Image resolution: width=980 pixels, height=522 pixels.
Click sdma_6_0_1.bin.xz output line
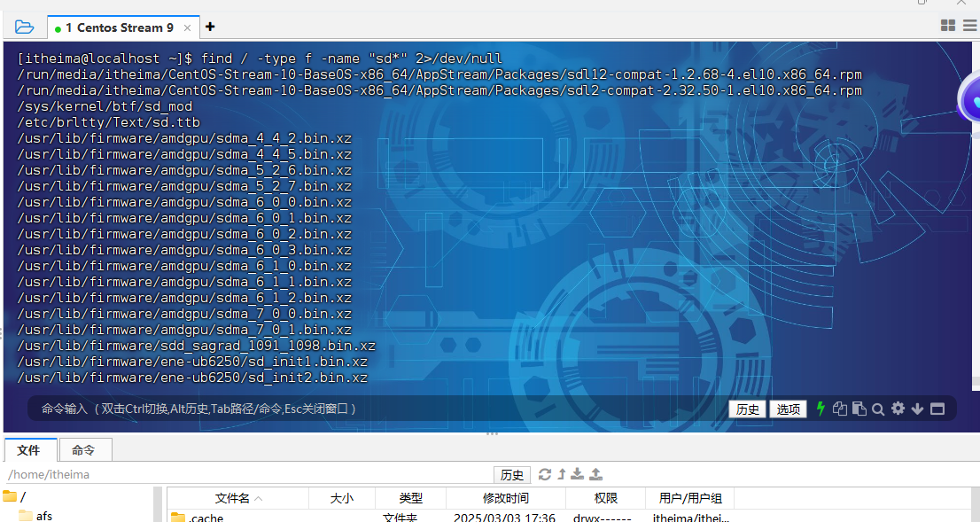tap(184, 218)
